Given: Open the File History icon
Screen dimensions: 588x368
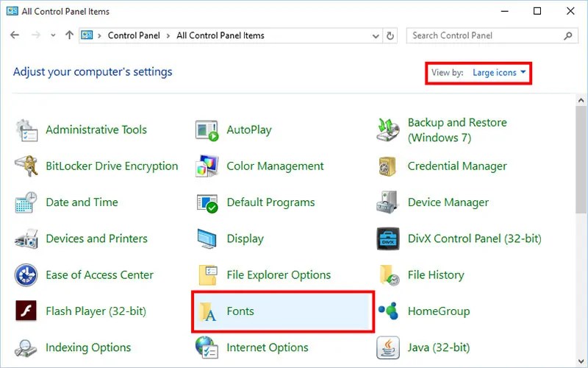Looking at the screenshot, I should pos(389,275).
